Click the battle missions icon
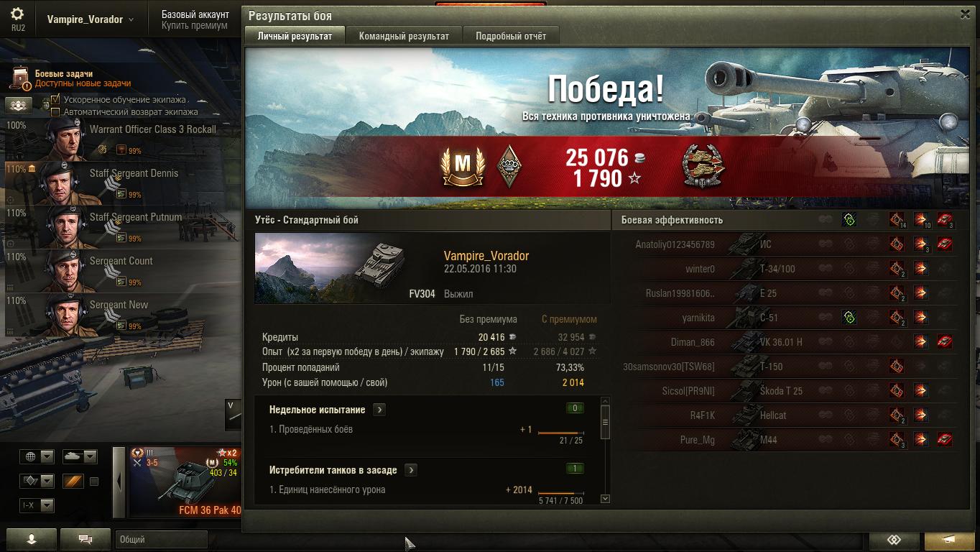This screenshot has width=980, height=552. (22, 78)
